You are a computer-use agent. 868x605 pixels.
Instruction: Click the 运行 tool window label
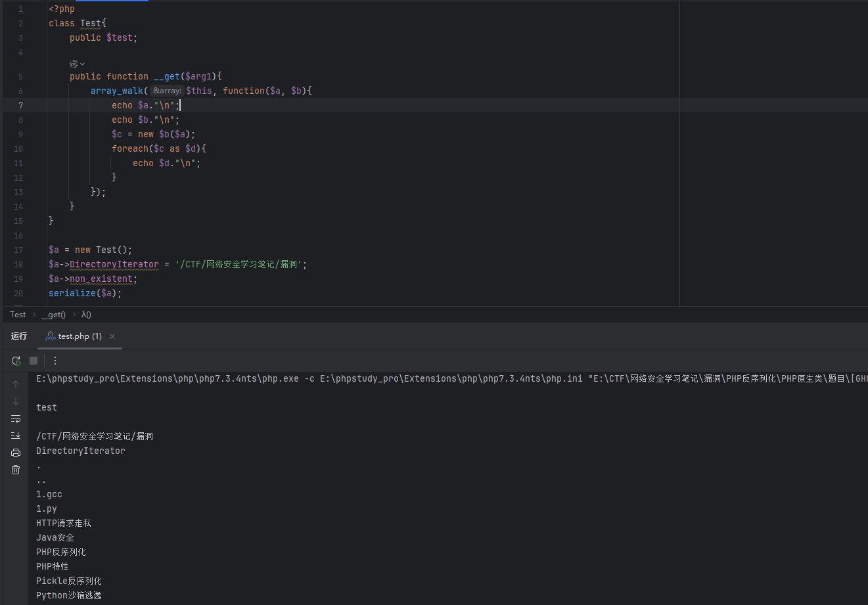click(x=19, y=336)
